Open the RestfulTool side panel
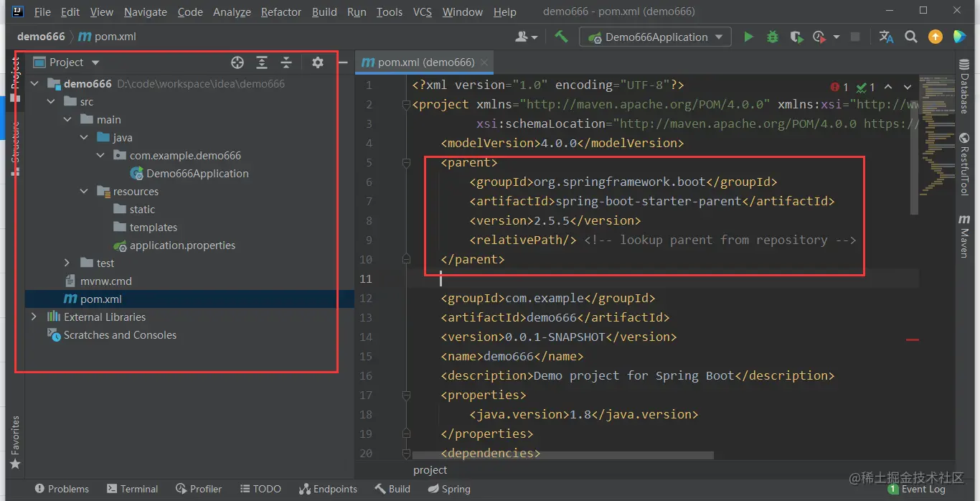The width and height of the screenshot is (980, 501). (964, 164)
